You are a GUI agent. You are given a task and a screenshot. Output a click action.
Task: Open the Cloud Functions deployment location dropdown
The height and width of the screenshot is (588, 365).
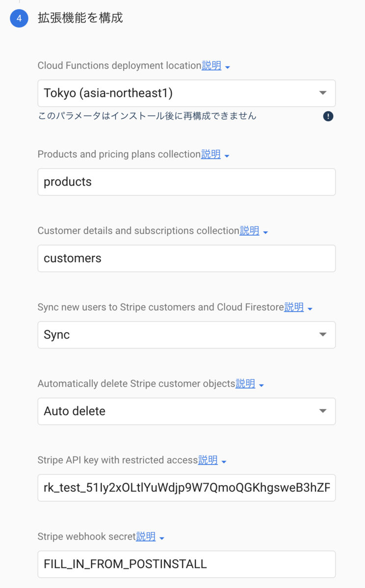[x=186, y=93]
